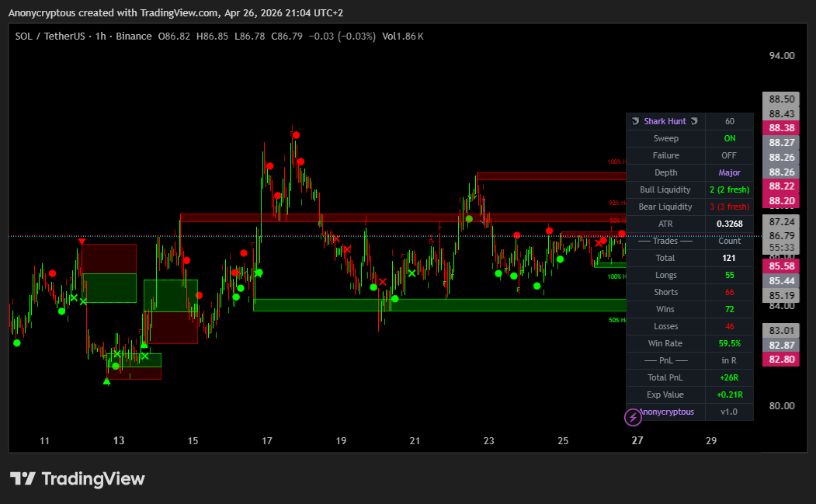Click the high value H86.85

212,36
